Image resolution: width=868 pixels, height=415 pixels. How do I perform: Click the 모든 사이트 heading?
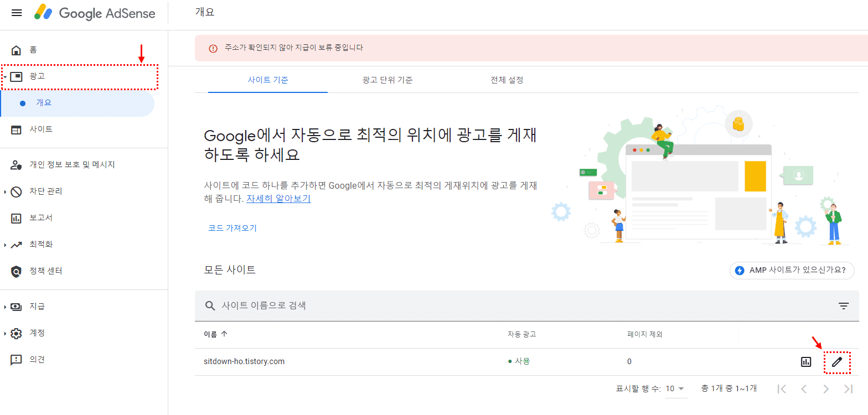coord(230,270)
